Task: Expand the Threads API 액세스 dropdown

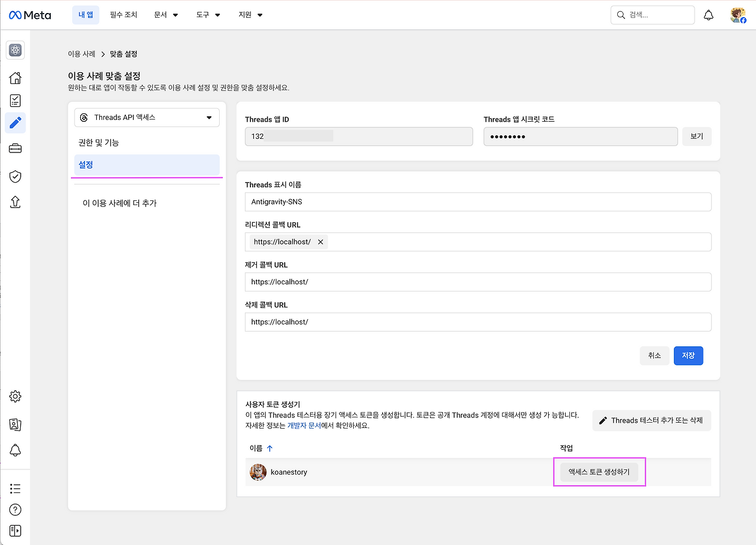Action: coord(146,118)
